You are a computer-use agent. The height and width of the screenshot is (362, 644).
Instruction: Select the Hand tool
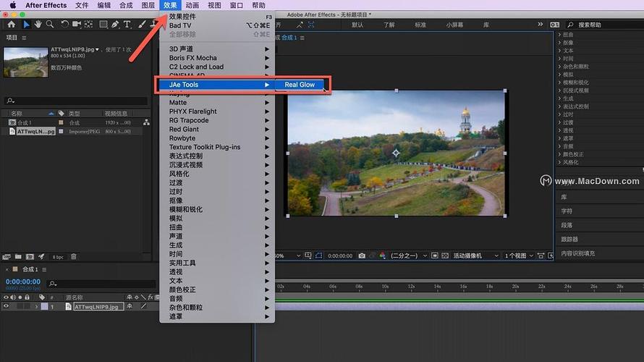coord(38,25)
